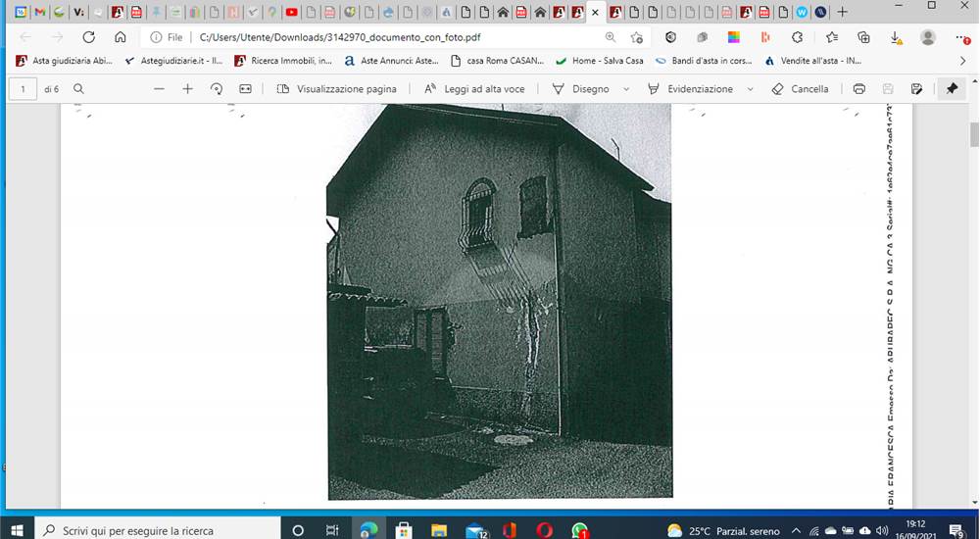980x539 pixels.
Task: Open a new browser tab
Action: point(842,12)
